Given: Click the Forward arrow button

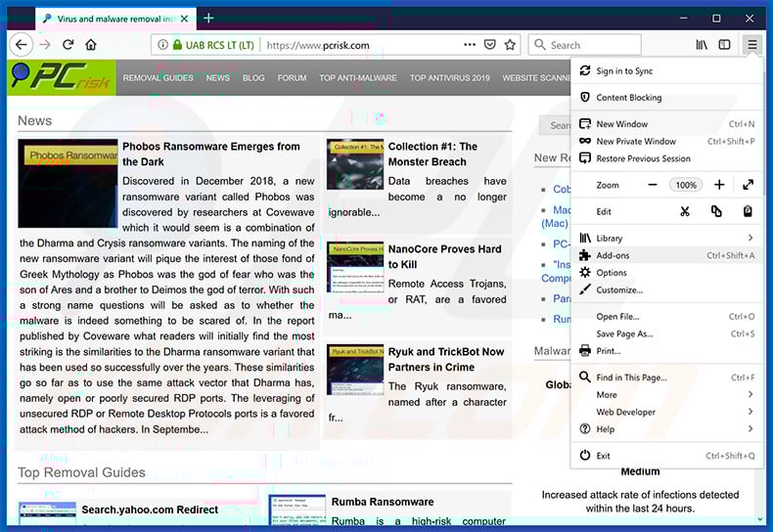Looking at the screenshot, I should [45, 45].
